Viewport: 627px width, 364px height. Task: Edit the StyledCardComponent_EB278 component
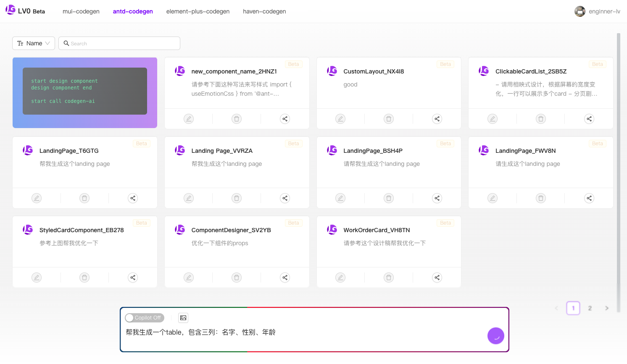tap(37, 278)
